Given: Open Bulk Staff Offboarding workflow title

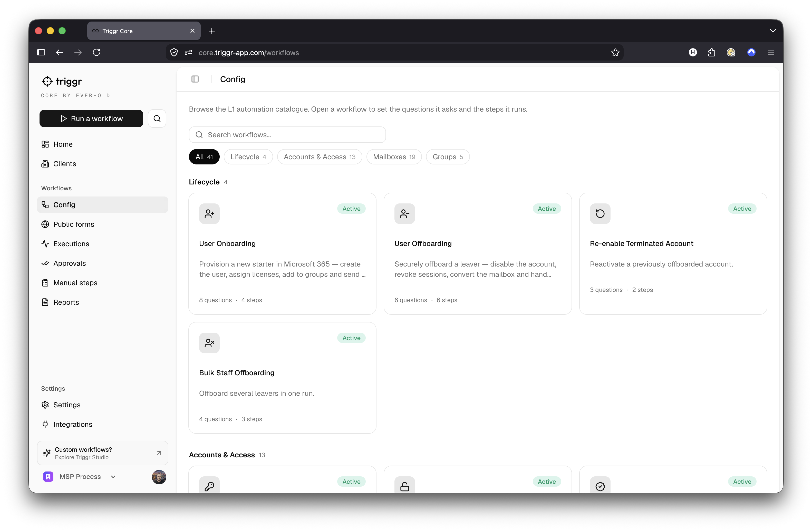Looking at the screenshot, I should [236, 373].
